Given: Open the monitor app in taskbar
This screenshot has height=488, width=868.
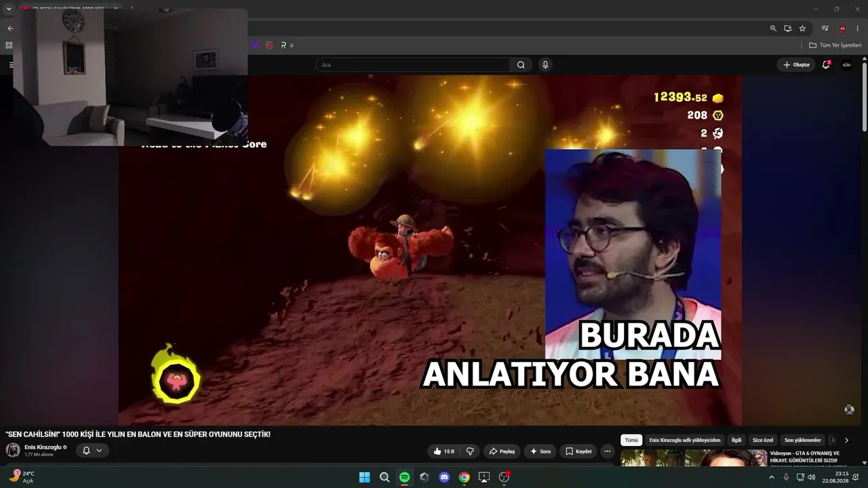Looking at the screenshot, I should pos(484,477).
